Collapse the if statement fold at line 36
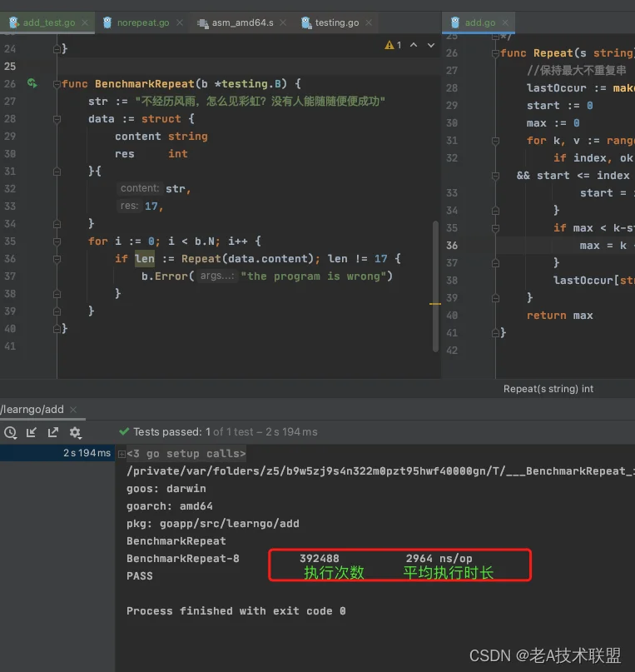 [57, 259]
